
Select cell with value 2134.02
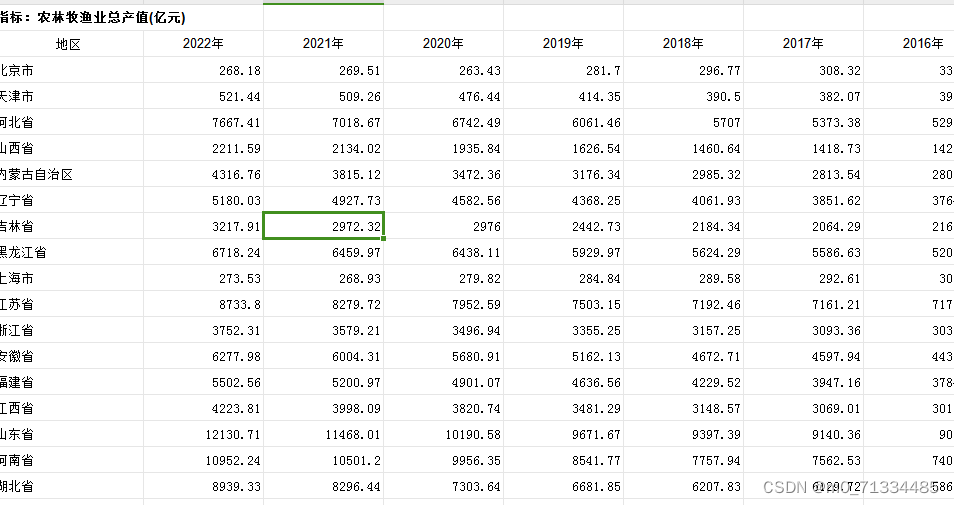tap(323, 148)
